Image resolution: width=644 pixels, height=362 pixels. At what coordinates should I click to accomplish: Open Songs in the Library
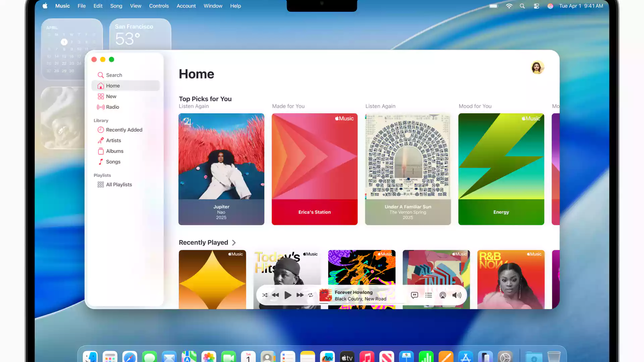(x=125, y=162)
